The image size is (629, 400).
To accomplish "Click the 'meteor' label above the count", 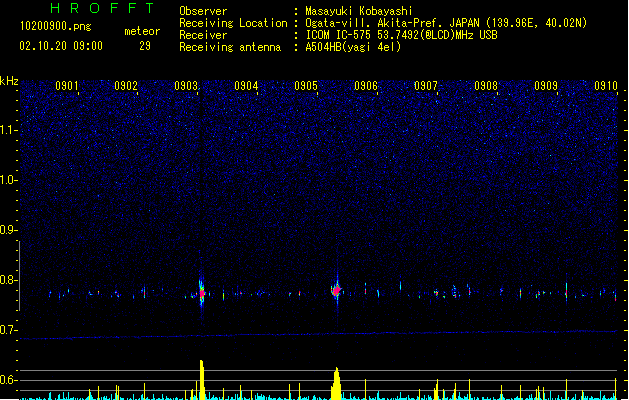I will pyautogui.click(x=142, y=31).
